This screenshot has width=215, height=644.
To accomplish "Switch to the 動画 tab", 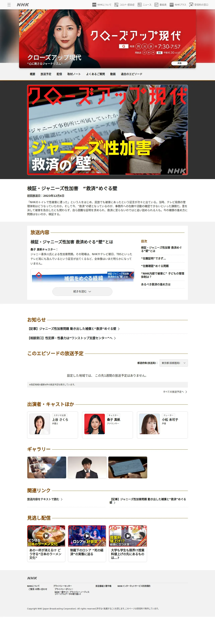I will [113, 74].
